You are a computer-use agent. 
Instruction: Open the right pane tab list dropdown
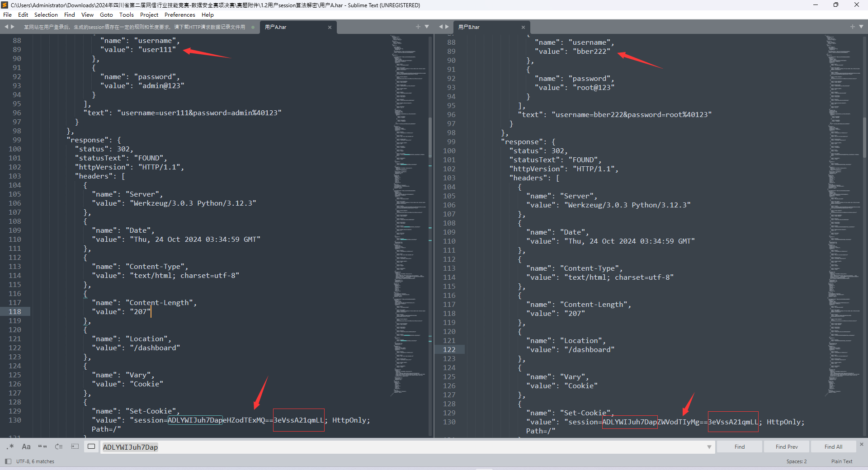pyautogui.click(x=861, y=27)
